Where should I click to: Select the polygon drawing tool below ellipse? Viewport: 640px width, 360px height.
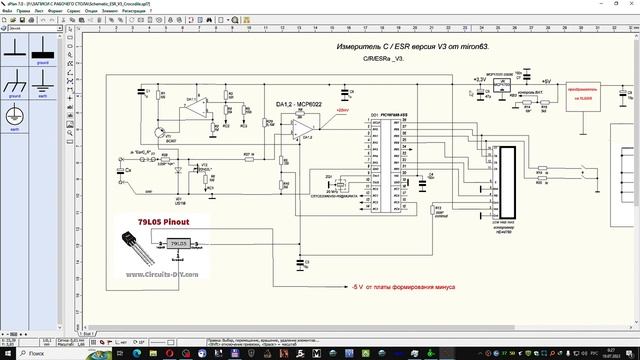[70, 55]
